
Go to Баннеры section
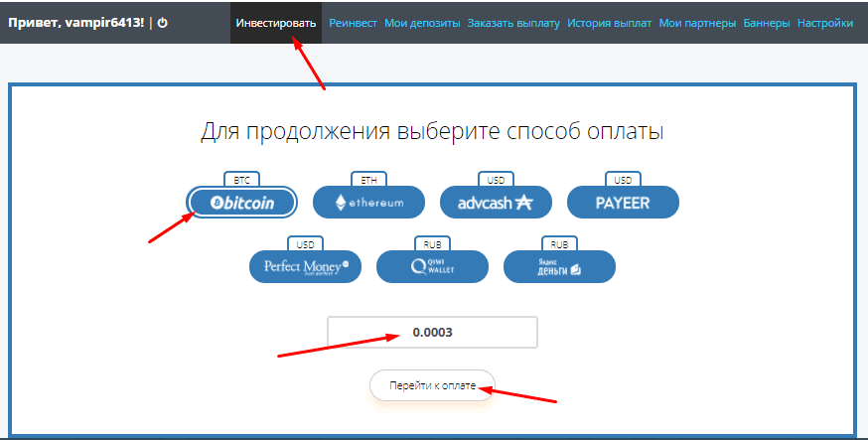pyautogui.click(x=767, y=23)
